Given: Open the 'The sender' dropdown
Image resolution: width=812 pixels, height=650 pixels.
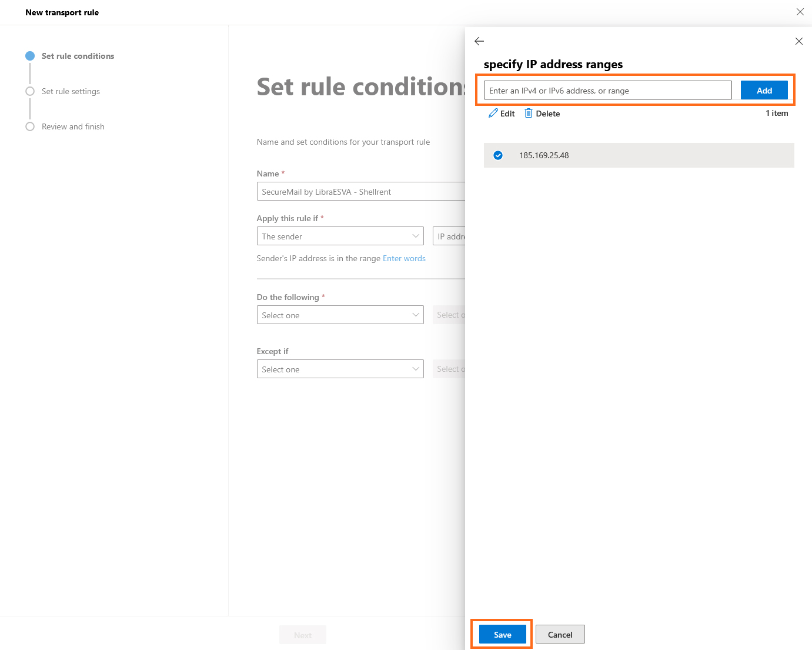Looking at the screenshot, I should tap(340, 236).
